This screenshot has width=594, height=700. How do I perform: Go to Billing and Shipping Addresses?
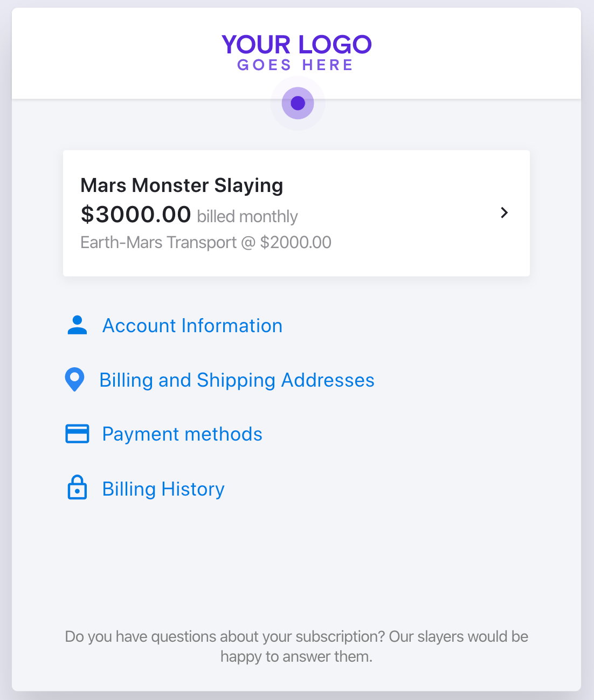237,380
